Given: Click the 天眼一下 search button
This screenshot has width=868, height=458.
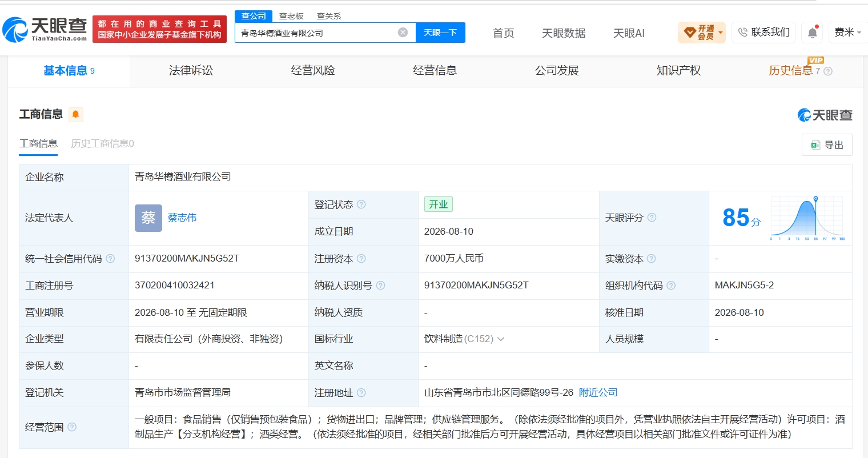Looking at the screenshot, I should coord(440,33).
